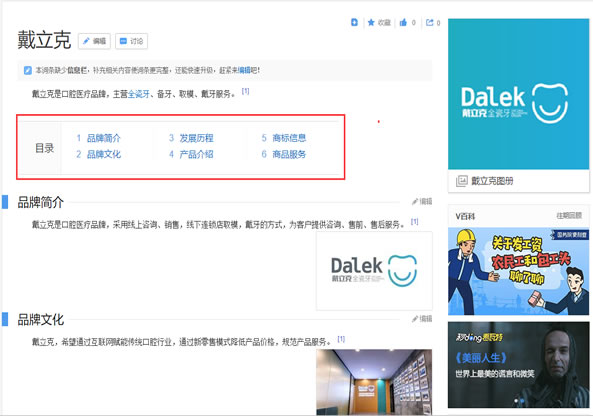Click the blue document icon above the article
This screenshot has width=593, height=416.
[x=354, y=22]
